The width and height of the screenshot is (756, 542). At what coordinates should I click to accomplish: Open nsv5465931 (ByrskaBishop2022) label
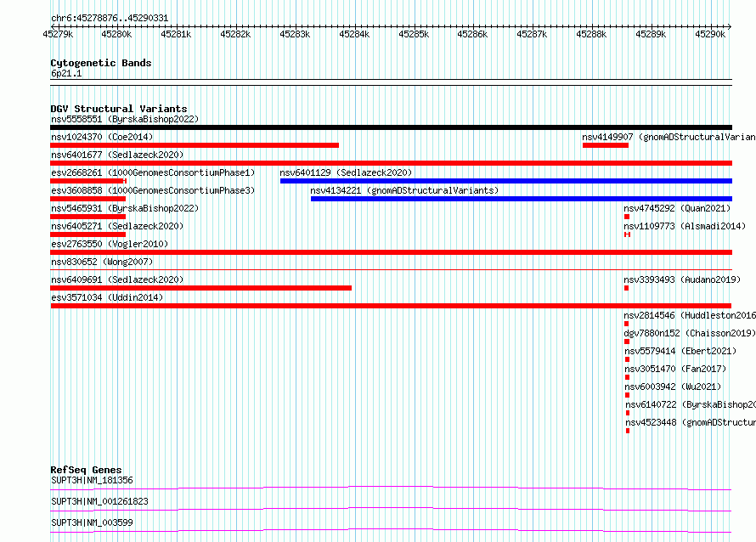click(x=125, y=208)
